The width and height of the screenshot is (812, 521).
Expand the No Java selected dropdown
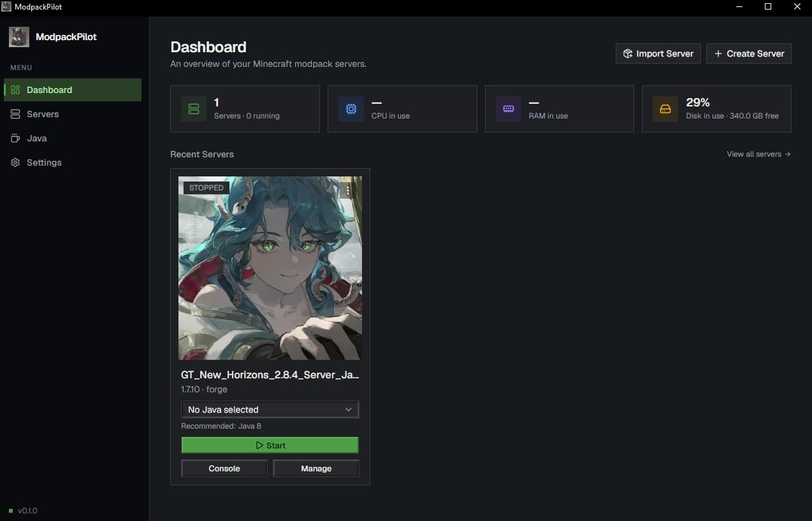coord(270,410)
